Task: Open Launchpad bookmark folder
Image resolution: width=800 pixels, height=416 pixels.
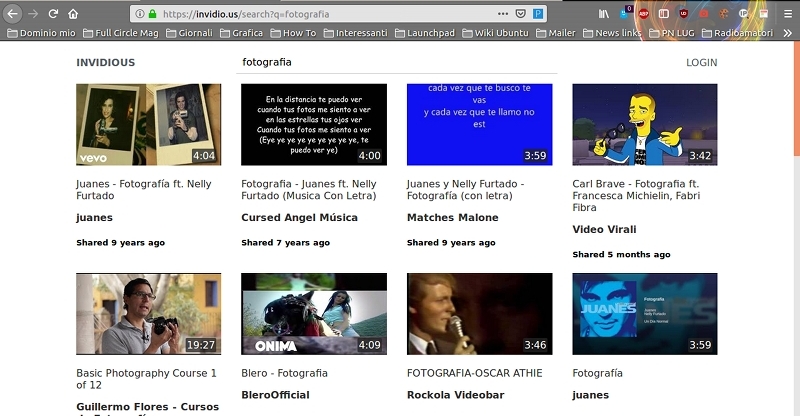Action: [x=425, y=33]
